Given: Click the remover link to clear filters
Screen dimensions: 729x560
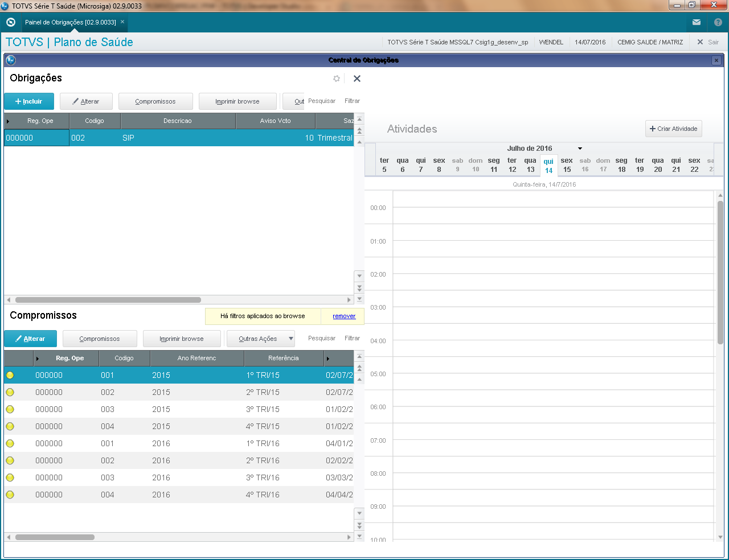Looking at the screenshot, I should coord(344,316).
